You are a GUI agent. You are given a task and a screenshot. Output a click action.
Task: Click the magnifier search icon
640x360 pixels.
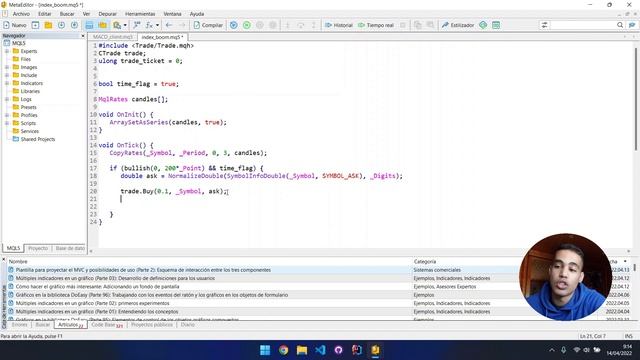pos(620,25)
